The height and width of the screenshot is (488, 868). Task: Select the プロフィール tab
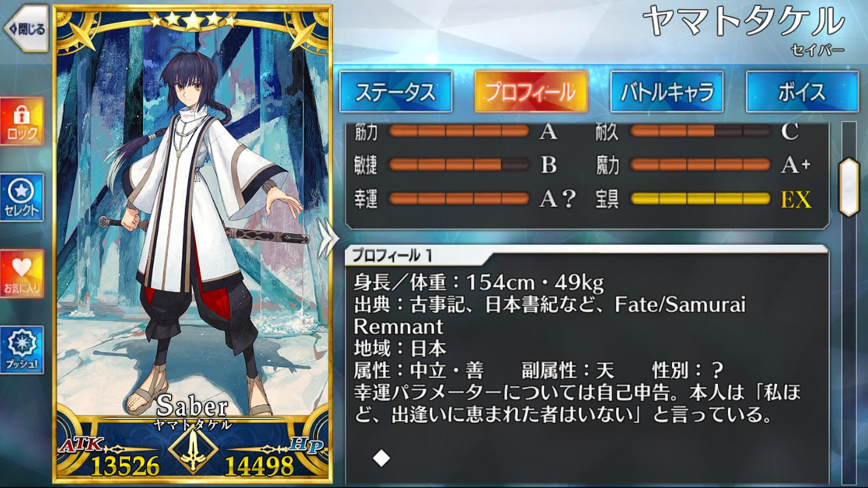pos(531,92)
